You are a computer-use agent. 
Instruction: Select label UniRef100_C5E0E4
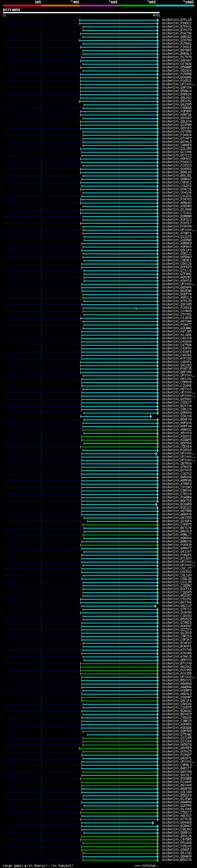pyautogui.click(x=176, y=447)
